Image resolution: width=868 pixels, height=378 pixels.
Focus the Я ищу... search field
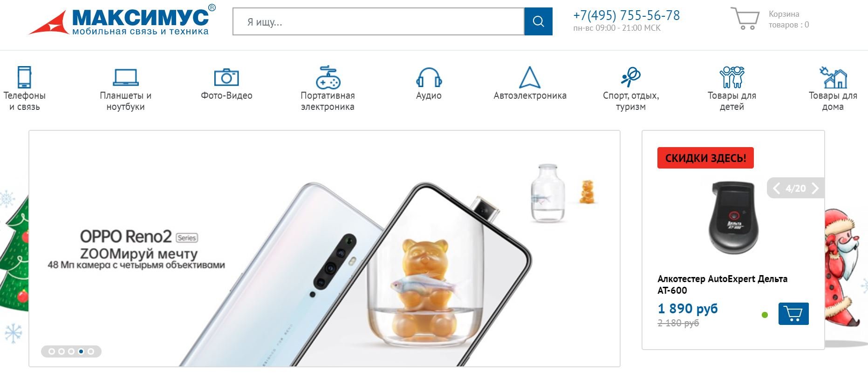pyautogui.click(x=378, y=21)
